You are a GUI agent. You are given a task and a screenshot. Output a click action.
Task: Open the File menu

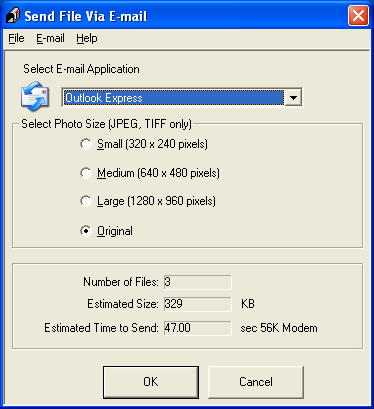pyautogui.click(x=16, y=38)
